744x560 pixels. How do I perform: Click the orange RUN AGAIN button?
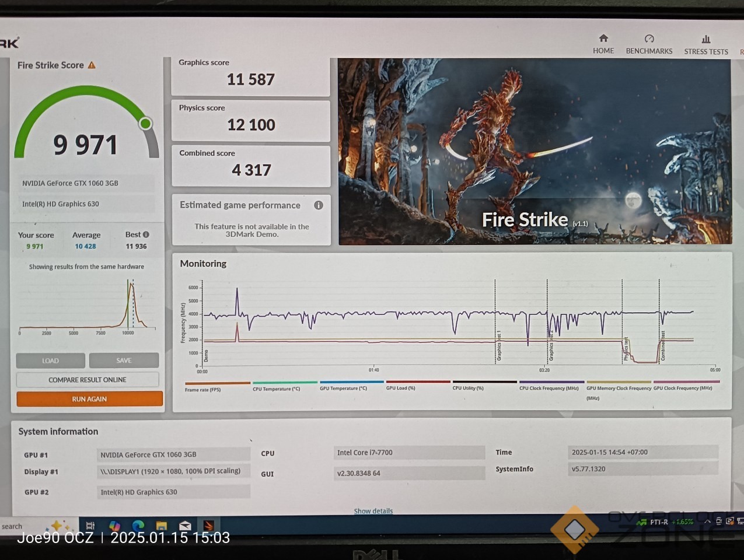[89, 399]
